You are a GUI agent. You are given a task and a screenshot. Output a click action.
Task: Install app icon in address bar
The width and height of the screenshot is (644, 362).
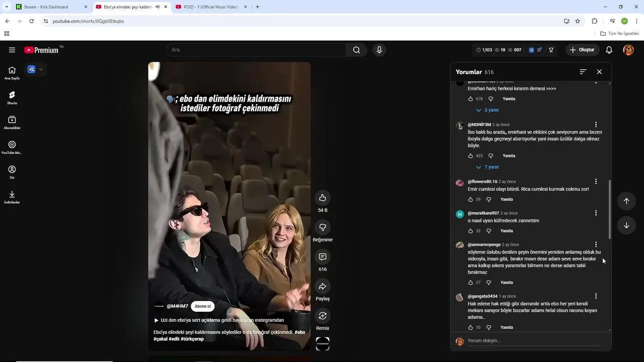[x=567, y=21]
